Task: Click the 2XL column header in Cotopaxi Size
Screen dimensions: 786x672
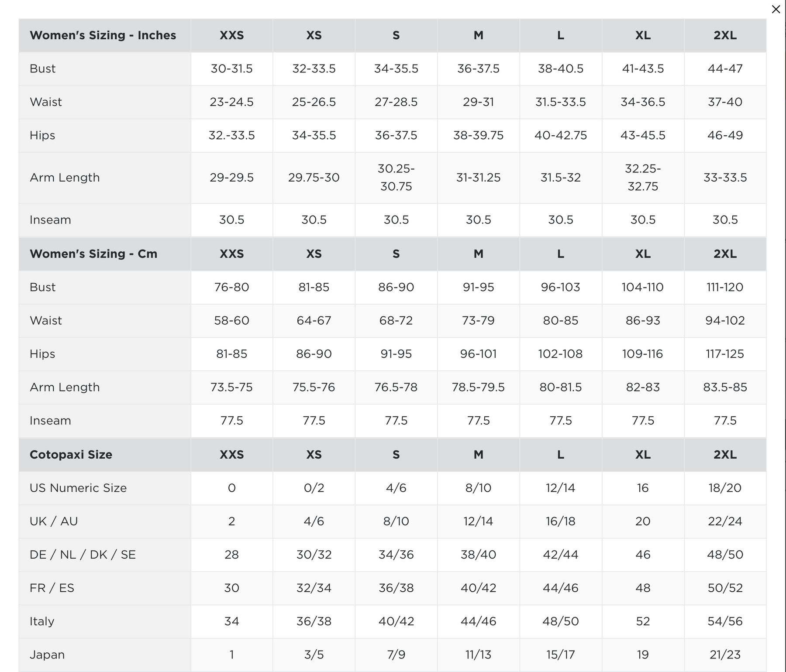Action: click(x=725, y=455)
